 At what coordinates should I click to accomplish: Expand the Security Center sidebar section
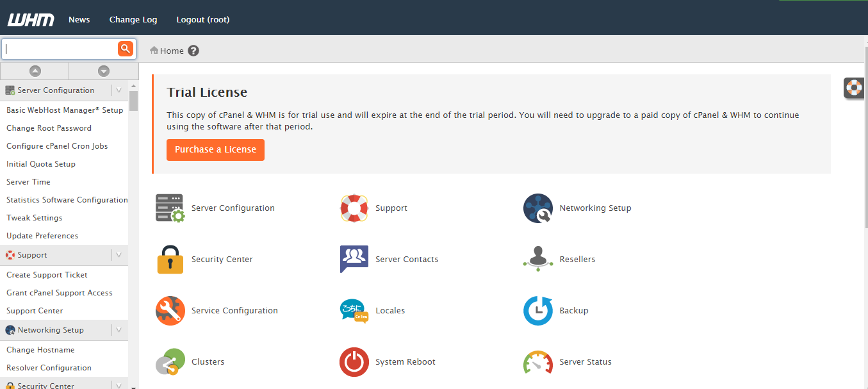[x=119, y=383]
